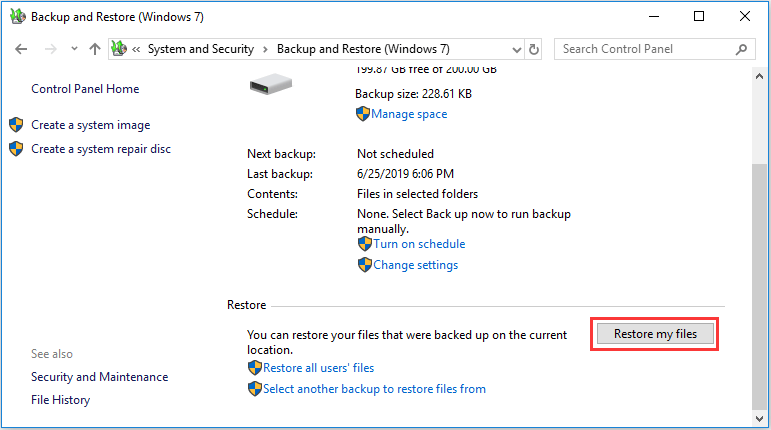Click the backup drive icon

270,84
